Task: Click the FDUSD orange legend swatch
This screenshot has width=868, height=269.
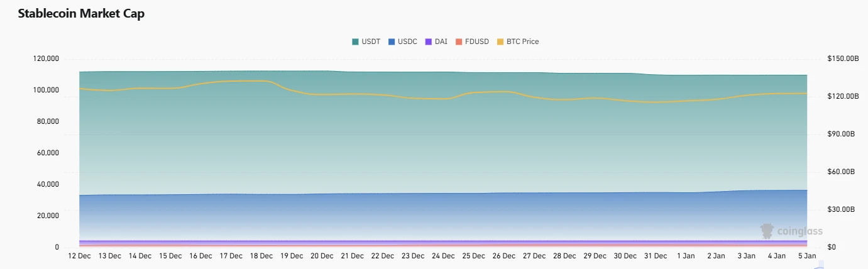Action: pos(459,42)
